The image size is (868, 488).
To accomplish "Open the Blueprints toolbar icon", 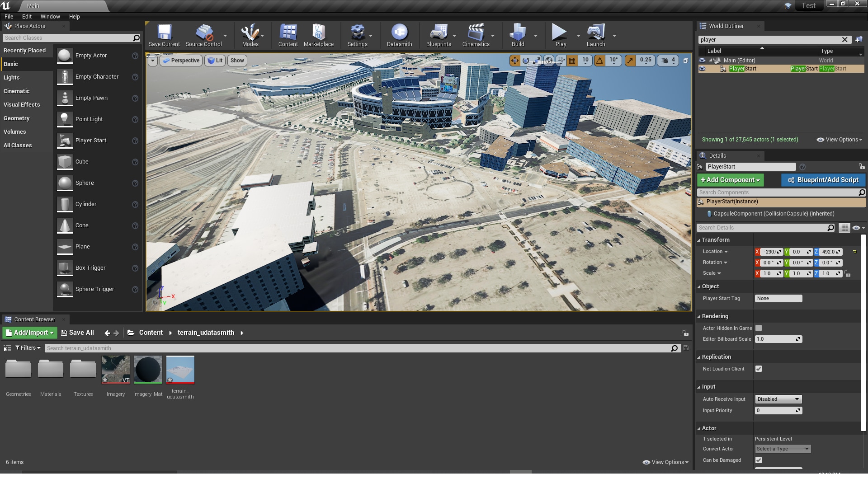I will click(438, 35).
